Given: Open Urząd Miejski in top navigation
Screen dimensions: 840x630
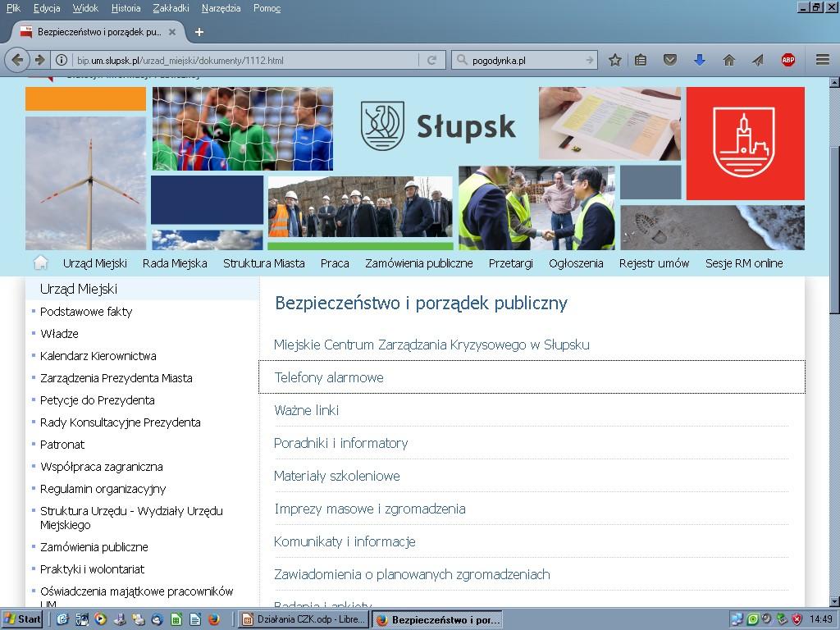Looking at the screenshot, I should tap(95, 263).
